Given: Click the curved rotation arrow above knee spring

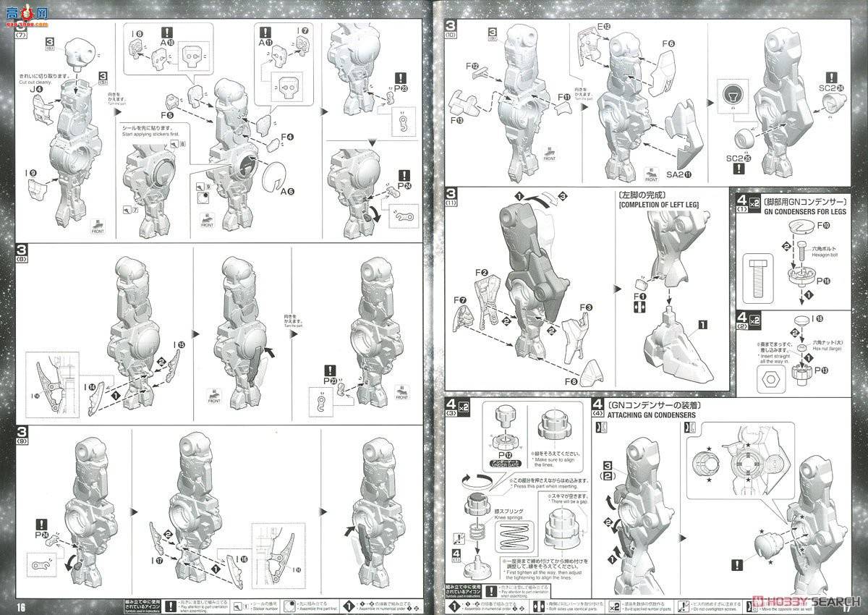Looking at the screenshot, I should click(x=478, y=482).
